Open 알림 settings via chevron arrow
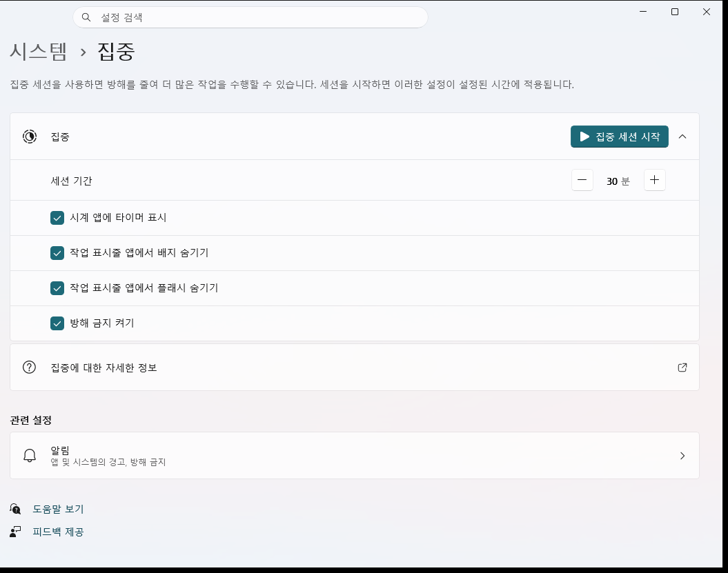 coord(682,456)
